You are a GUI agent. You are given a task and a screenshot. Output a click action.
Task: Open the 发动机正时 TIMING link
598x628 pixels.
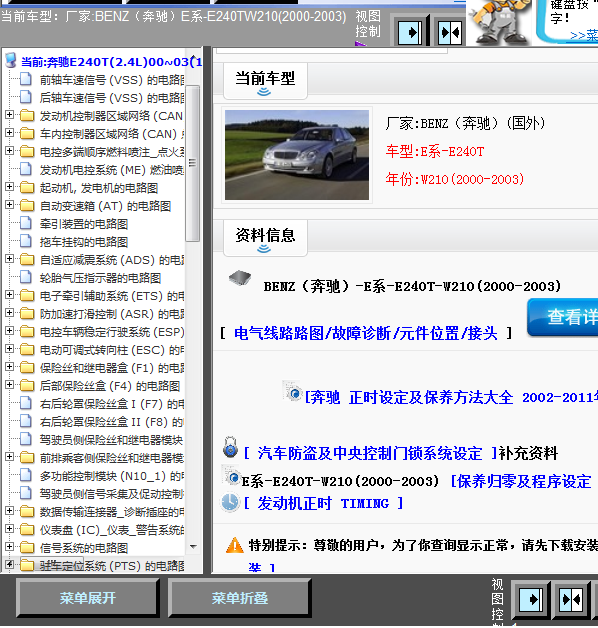323,503
